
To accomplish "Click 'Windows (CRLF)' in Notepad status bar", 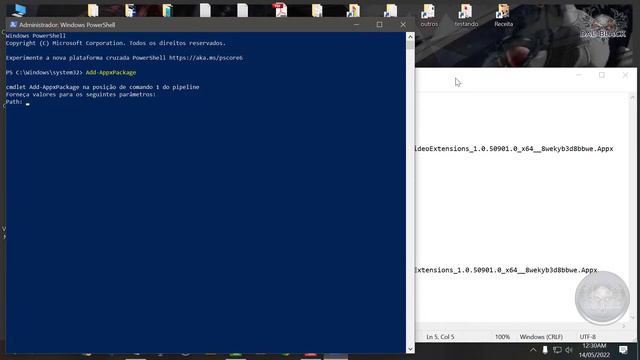I will [541, 337].
